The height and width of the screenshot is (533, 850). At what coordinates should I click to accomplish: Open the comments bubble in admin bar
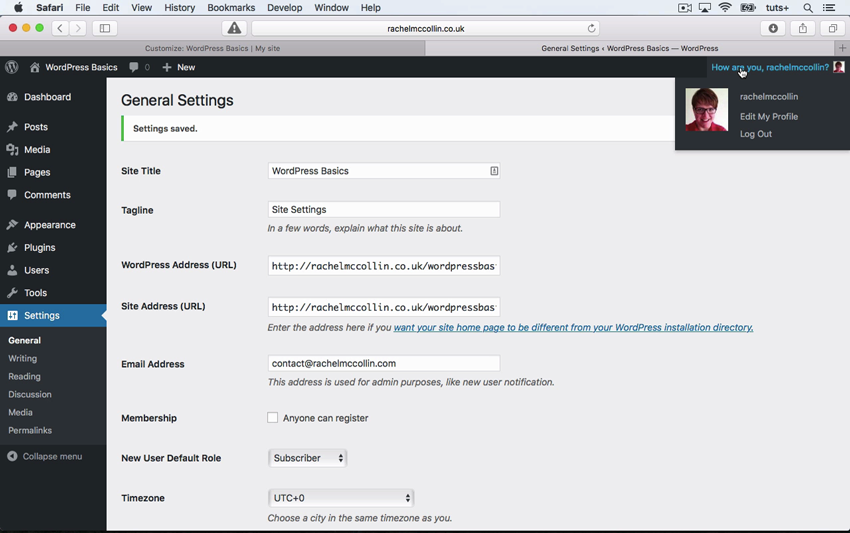(x=133, y=67)
